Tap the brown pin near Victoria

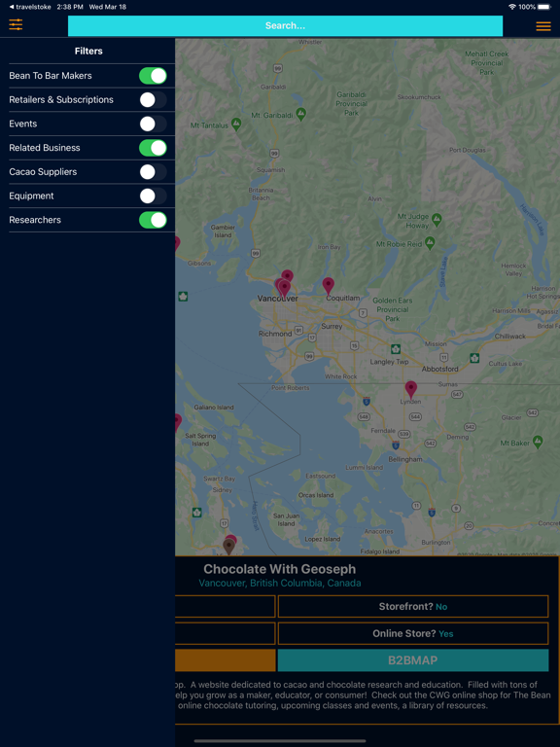click(229, 547)
